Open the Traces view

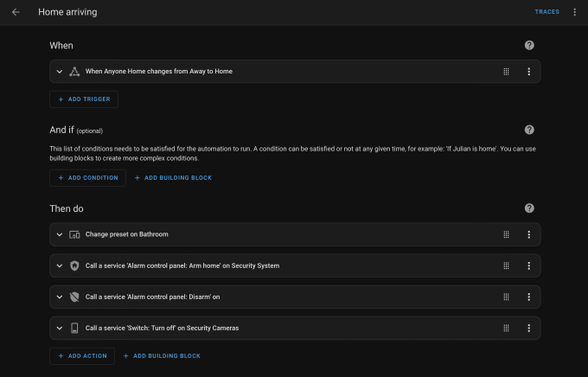[546, 12]
